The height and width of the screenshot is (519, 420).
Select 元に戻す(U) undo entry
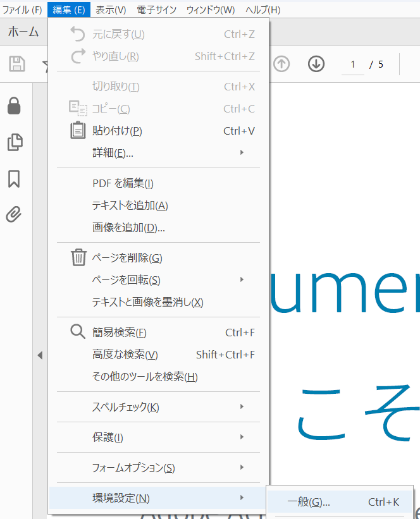158,34
